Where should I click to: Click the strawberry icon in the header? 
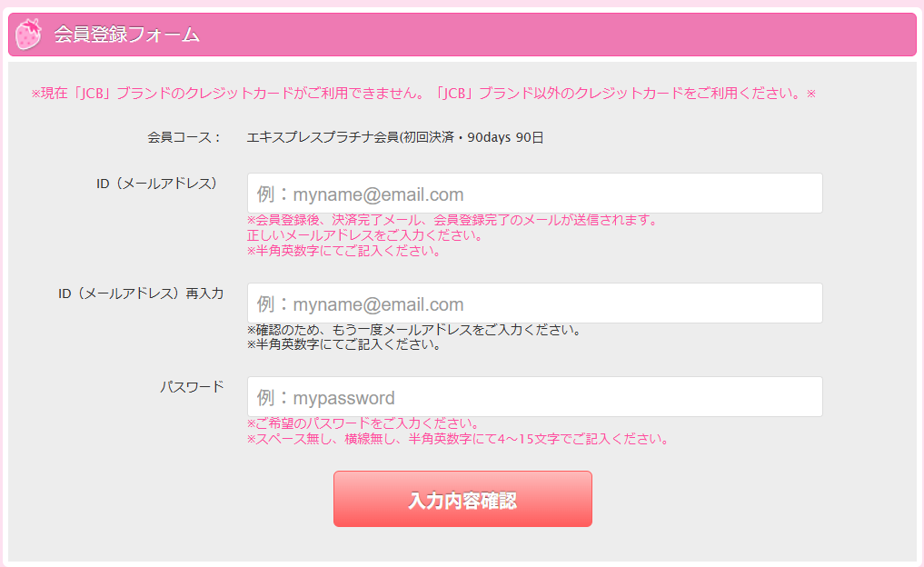(x=29, y=35)
